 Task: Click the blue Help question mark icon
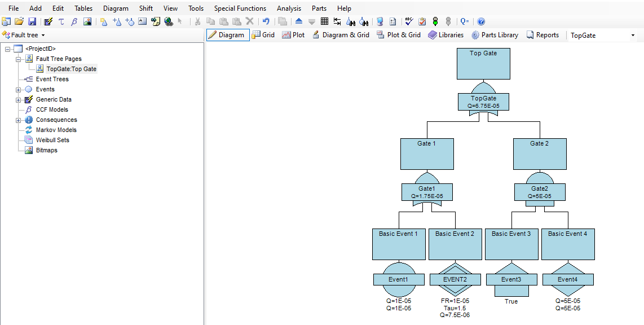[x=481, y=21]
